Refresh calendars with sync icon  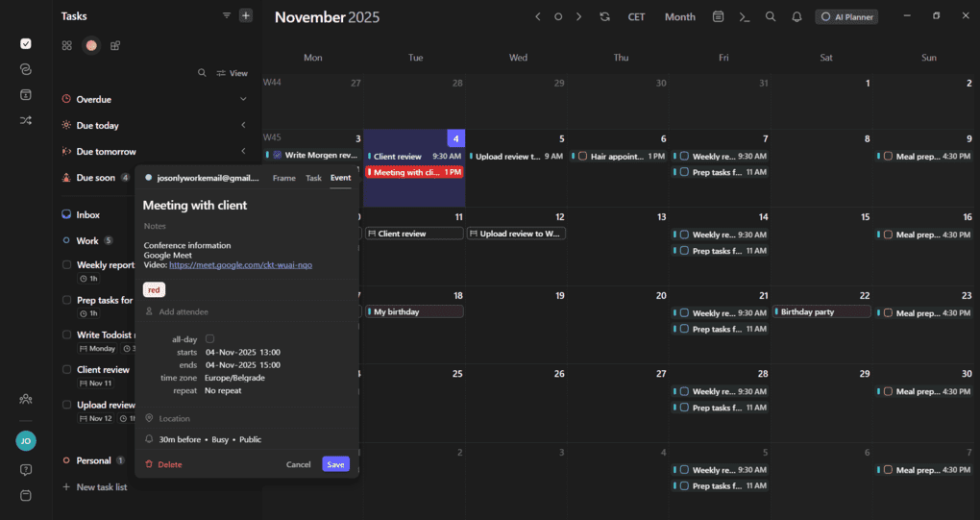(x=604, y=17)
